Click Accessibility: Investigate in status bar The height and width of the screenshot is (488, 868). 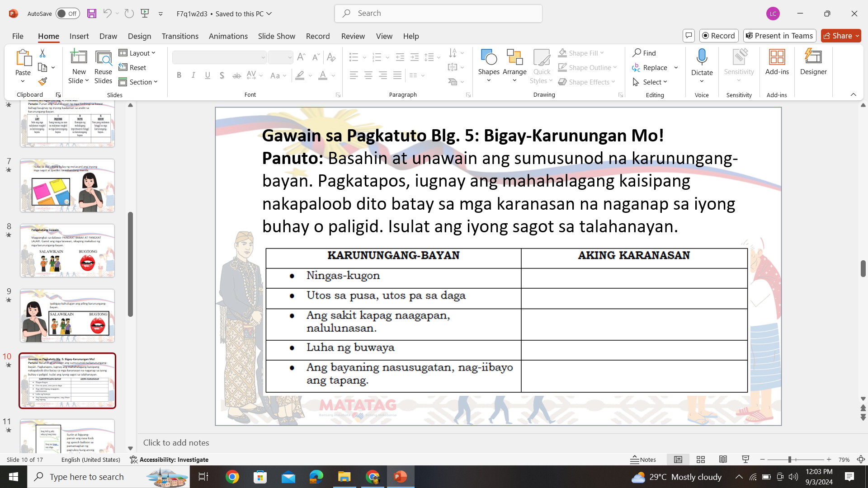click(169, 460)
